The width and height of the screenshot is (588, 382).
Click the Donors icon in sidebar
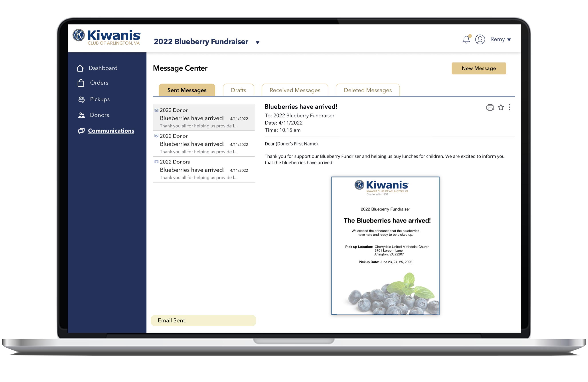click(81, 115)
